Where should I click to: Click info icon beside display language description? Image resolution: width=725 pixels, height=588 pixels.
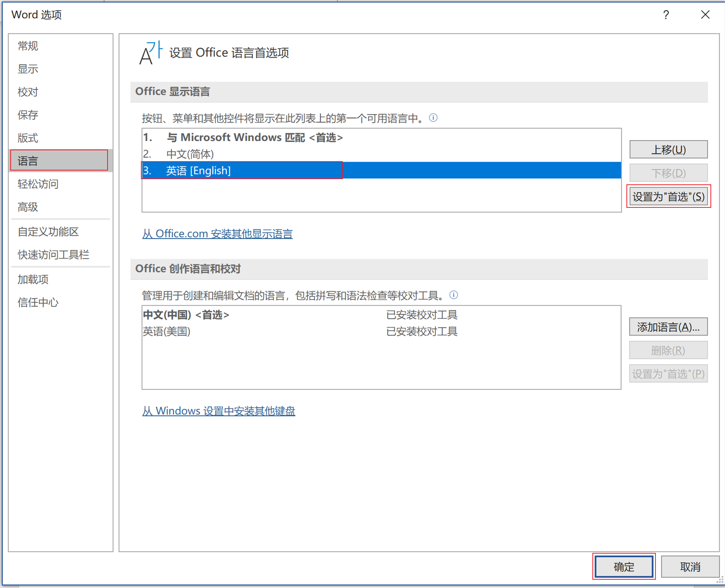(x=433, y=117)
